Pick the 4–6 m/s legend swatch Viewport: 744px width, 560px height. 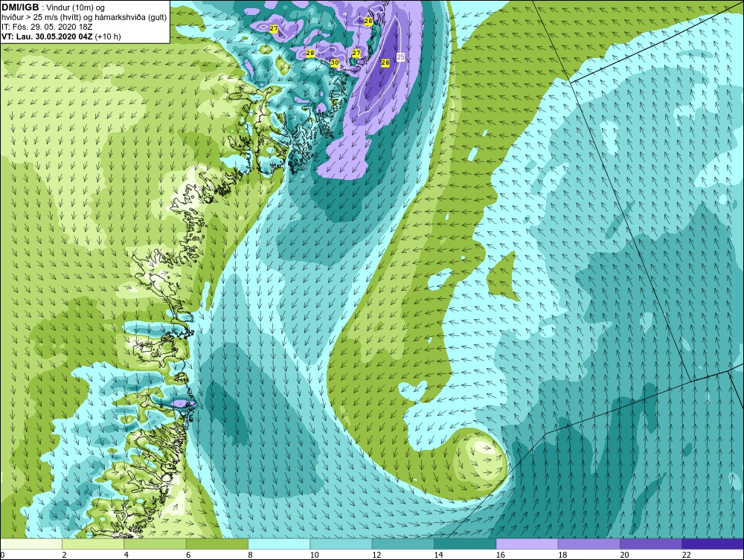tap(155, 544)
